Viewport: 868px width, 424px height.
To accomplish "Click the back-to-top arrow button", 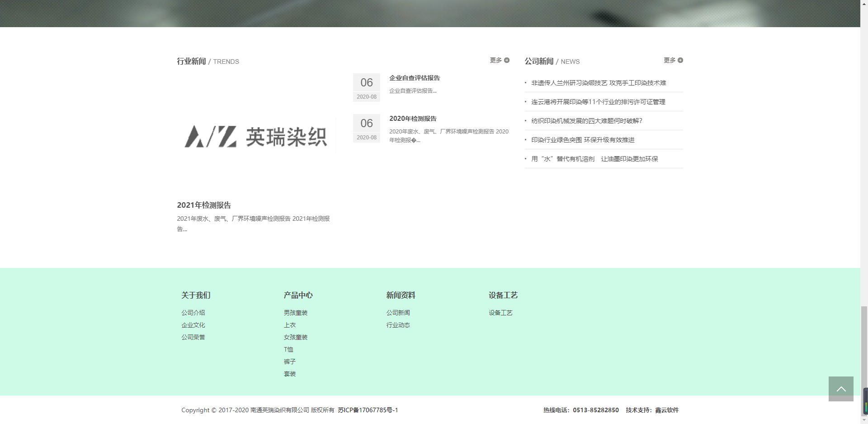I will coord(840,389).
